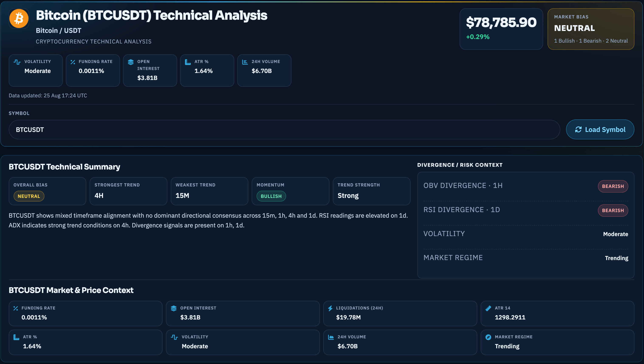
Task: Click 0.0011% funding rate in header stats
Action: click(x=91, y=71)
